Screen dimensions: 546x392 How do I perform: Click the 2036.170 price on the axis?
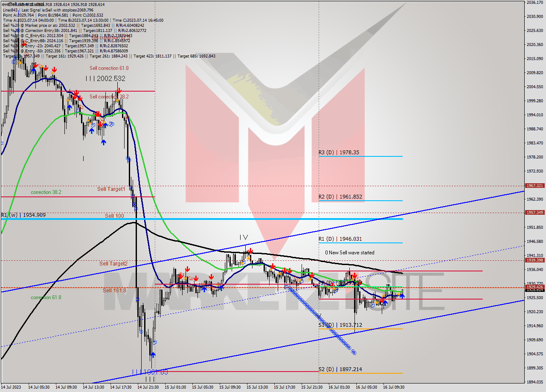point(534,2)
